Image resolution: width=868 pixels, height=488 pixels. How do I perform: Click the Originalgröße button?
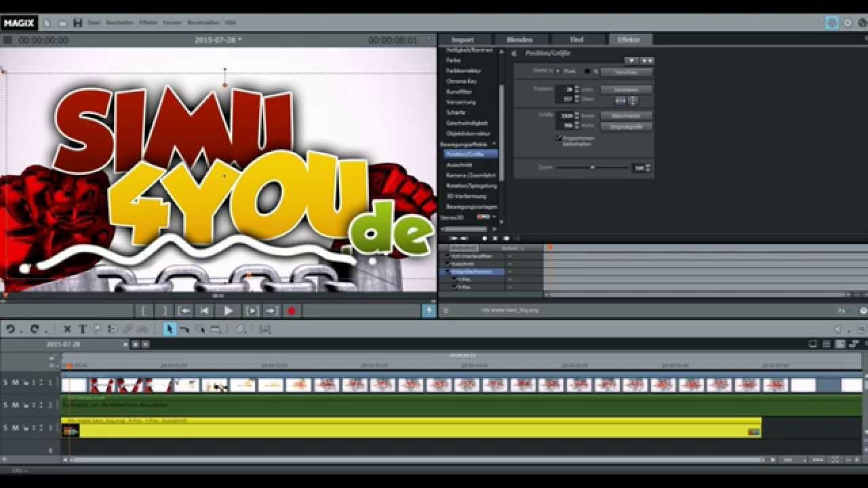(x=626, y=127)
